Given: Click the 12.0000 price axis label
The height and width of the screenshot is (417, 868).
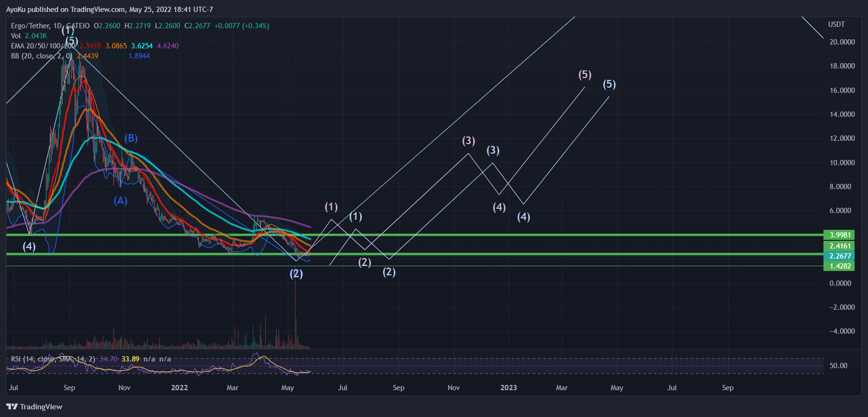Looking at the screenshot, I should [842, 138].
